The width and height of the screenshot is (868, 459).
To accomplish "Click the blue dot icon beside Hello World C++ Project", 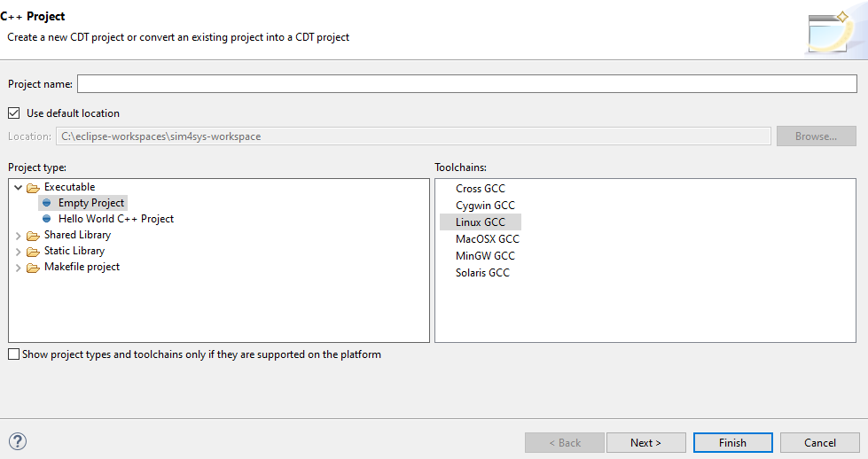I will 46,219.
